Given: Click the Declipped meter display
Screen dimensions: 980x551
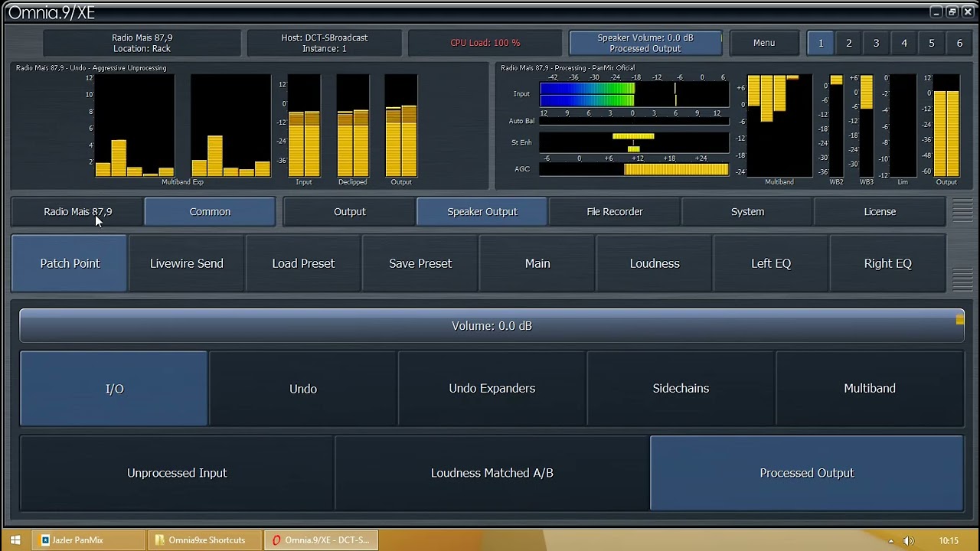Looking at the screenshot, I should click(353, 126).
